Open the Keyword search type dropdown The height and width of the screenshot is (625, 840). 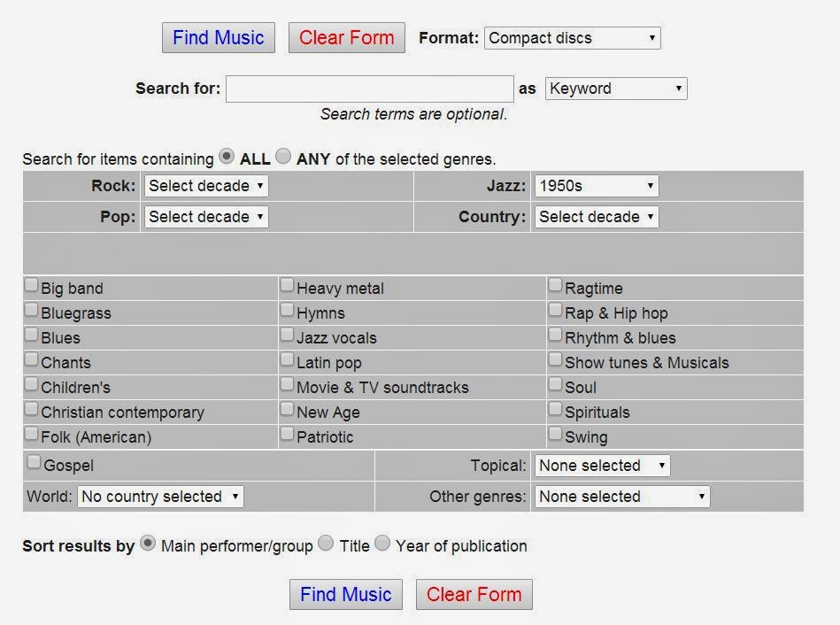tap(616, 89)
